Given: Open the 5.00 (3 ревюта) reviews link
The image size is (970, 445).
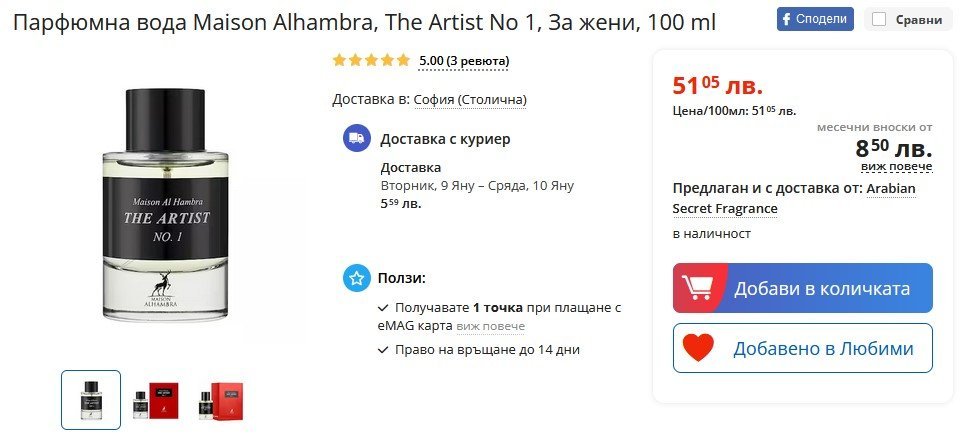Looking at the screenshot, I should pos(464,61).
